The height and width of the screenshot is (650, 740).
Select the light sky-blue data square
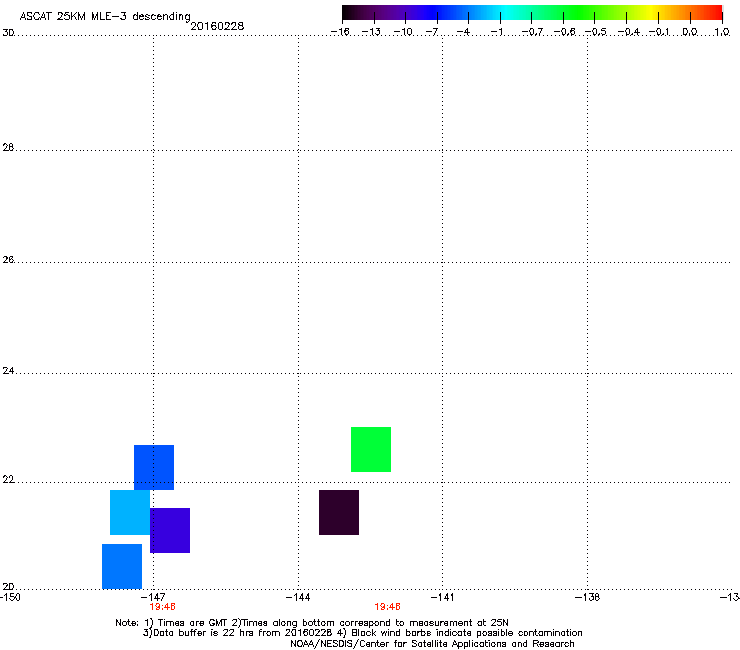[x=130, y=512]
